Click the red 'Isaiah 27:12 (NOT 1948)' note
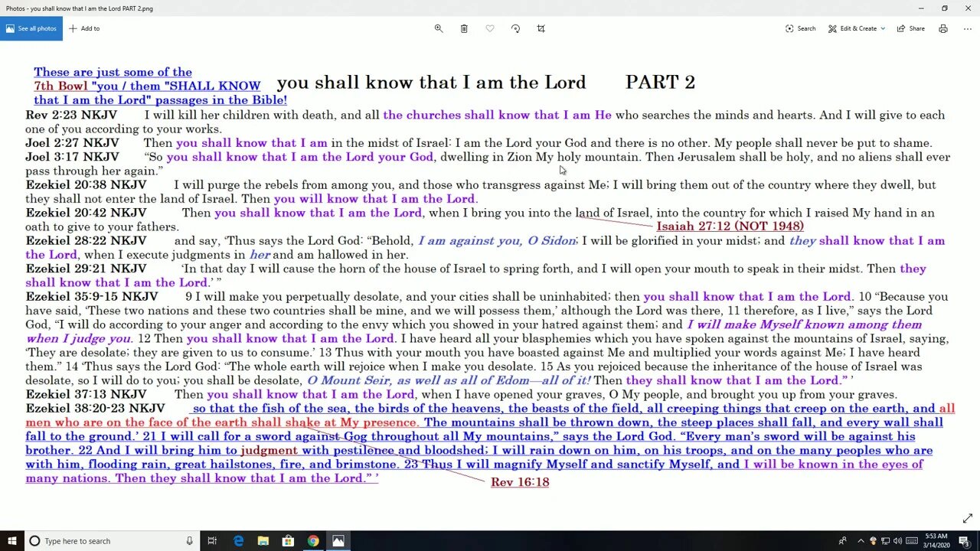The height and width of the screenshot is (551, 980). click(x=730, y=227)
